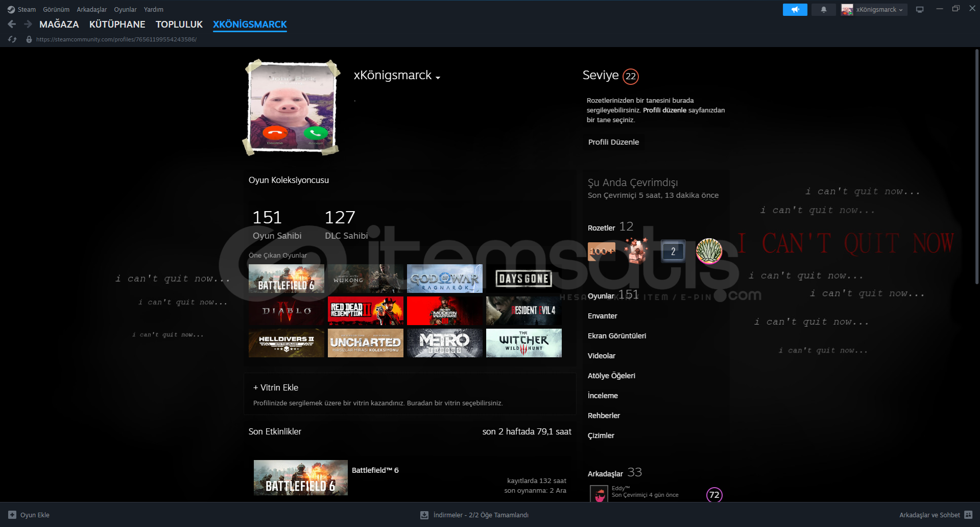Screen dimensions: 980x527
Task: Click the Profili Düzenle button
Action: (x=613, y=142)
